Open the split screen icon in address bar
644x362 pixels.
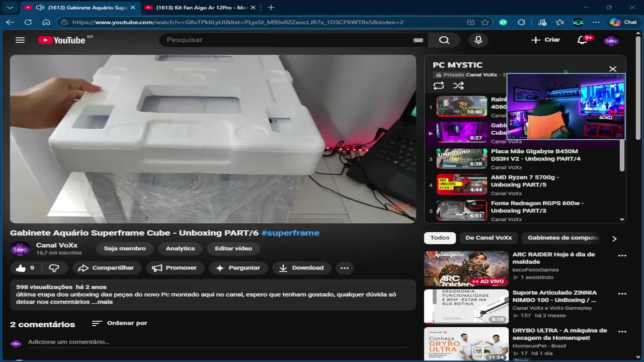tap(471, 22)
